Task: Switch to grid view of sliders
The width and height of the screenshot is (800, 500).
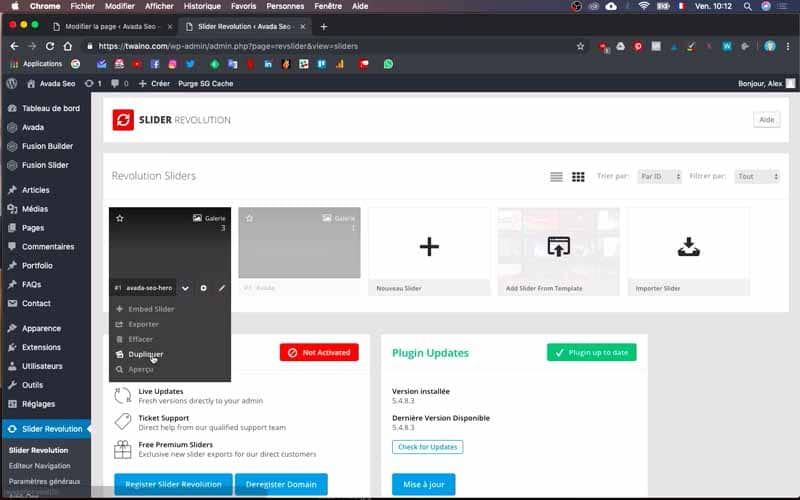Action: click(578, 177)
